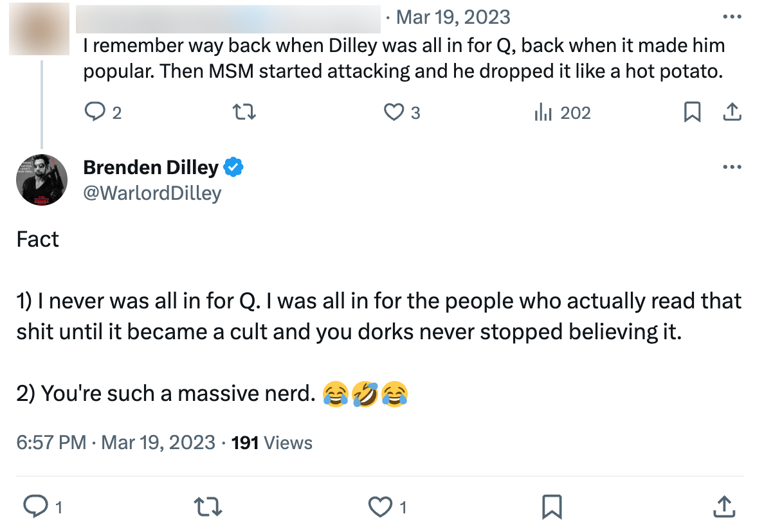Share Brenden Dilley's tweet

pos(724,507)
